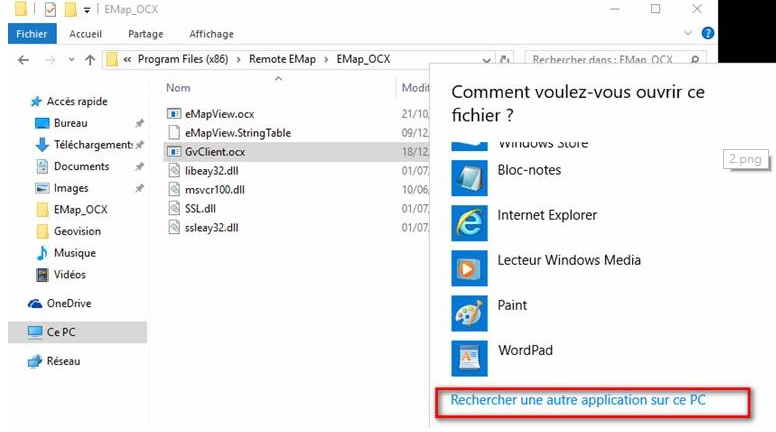Click the new folder quick access icon

coord(71,9)
